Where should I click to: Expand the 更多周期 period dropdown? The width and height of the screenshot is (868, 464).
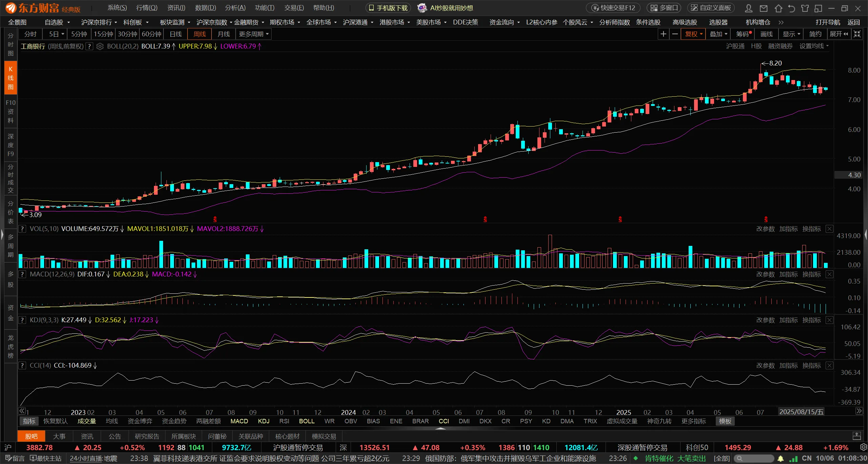254,34
